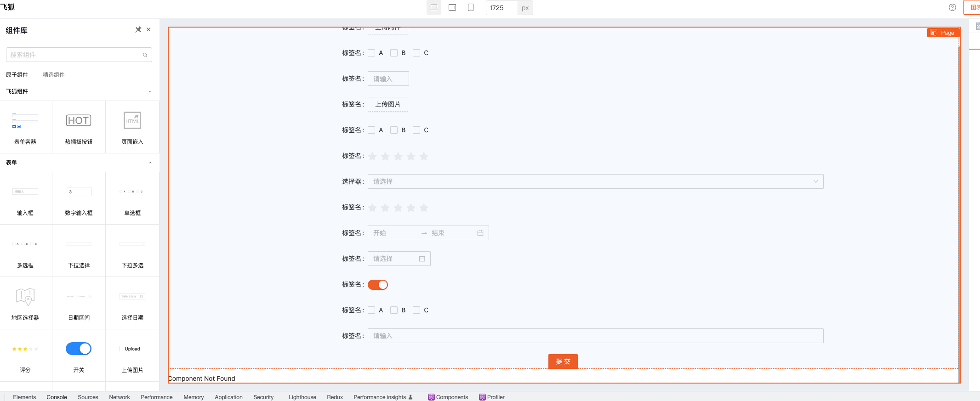Open the Network devtools tab
This screenshot has width=980, height=401.
[120, 397]
